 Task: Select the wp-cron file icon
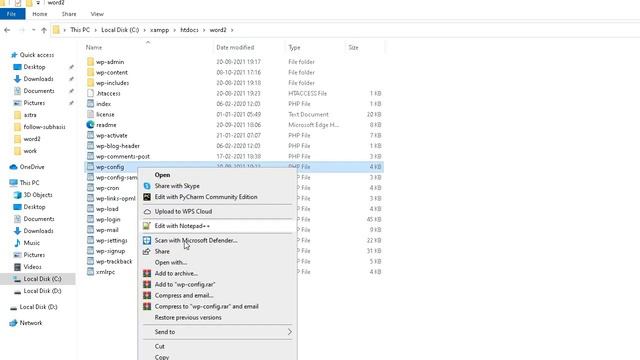[90, 188]
